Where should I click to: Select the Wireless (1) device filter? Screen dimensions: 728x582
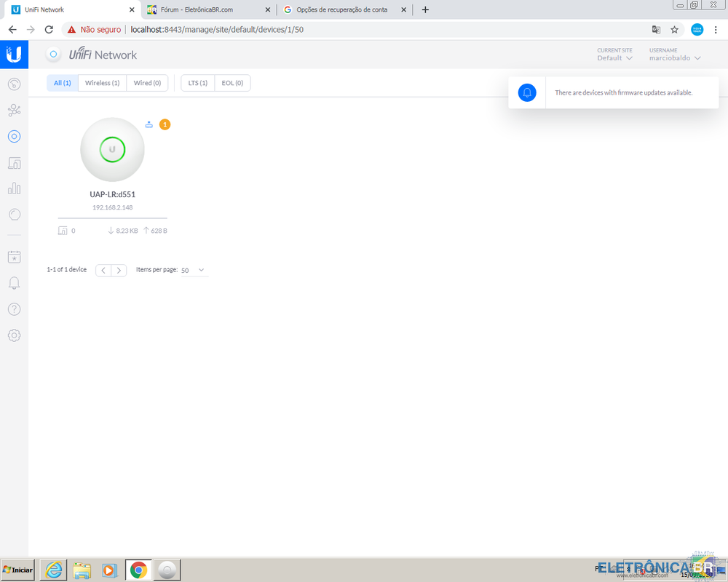pos(102,83)
